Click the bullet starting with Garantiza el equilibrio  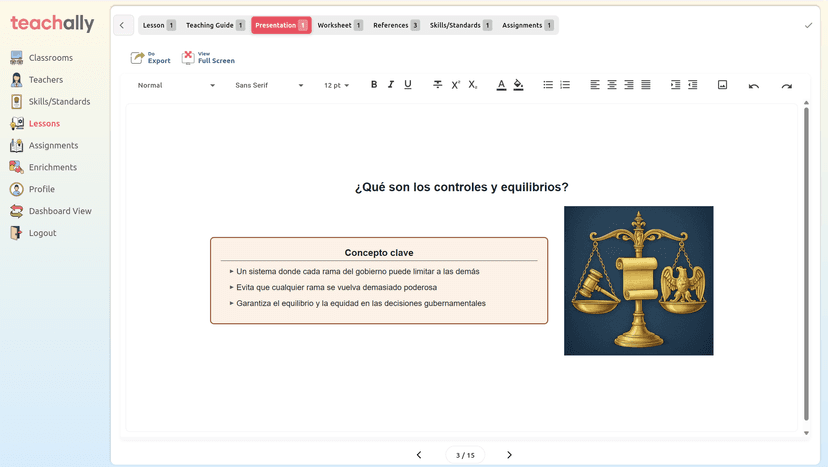click(361, 303)
